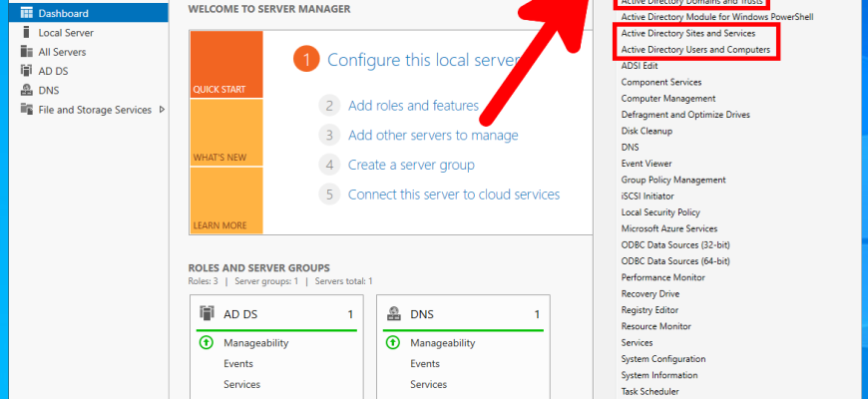
Task: Click Add other servers to manage
Action: (x=432, y=135)
